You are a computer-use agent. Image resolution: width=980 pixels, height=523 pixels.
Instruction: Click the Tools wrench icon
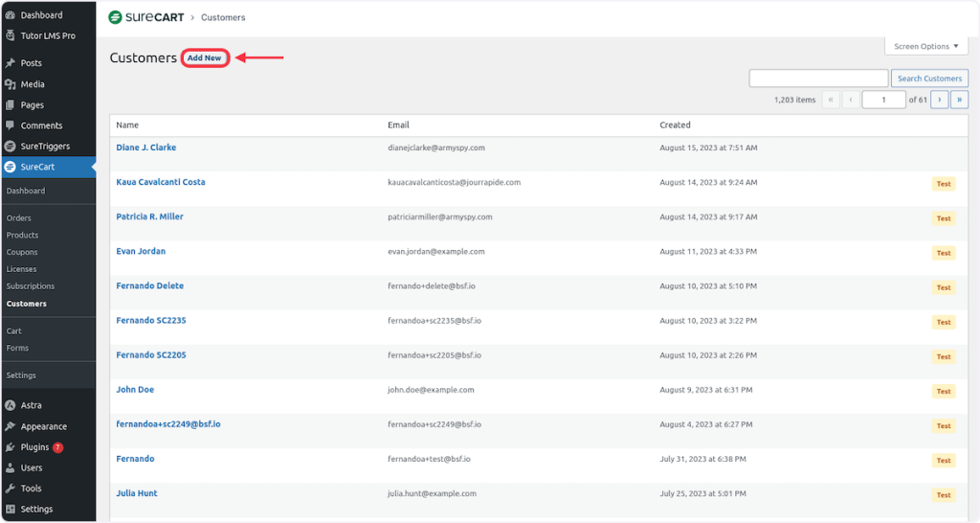pos(10,489)
